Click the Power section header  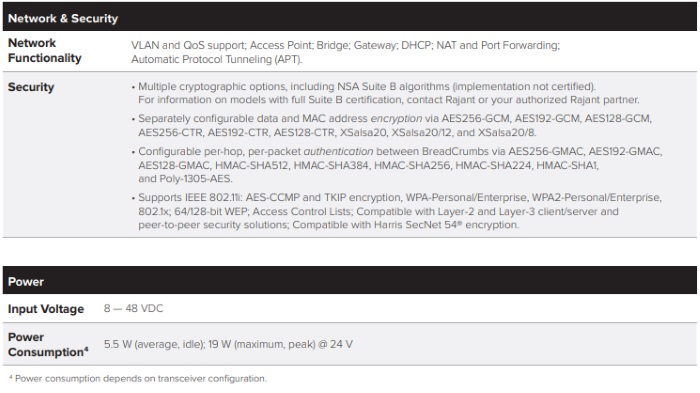coord(26,282)
